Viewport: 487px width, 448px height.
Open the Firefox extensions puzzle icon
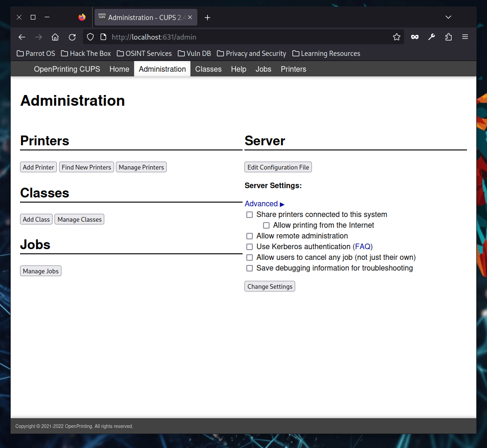448,37
